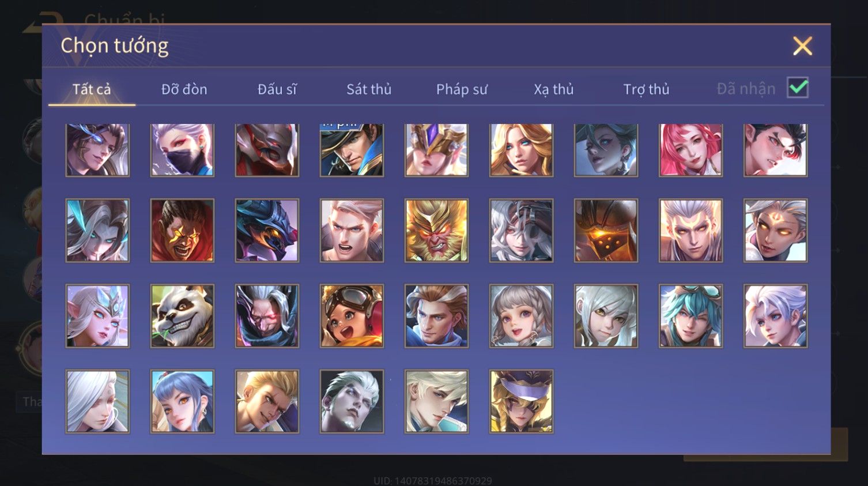Screen dimensions: 868x486
Task: Choose the red-skinned glowing-eyed brute hero
Action: click(x=182, y=231)
